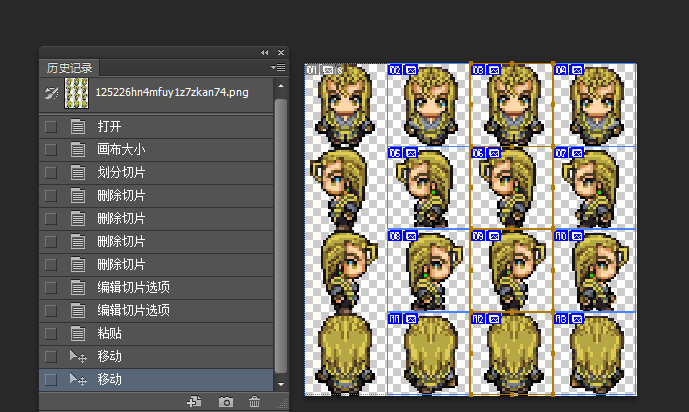Viewport: 689px width, 412px height.
Task: Click the document icon in 粘贴 row
Action: tap(78, 333)
